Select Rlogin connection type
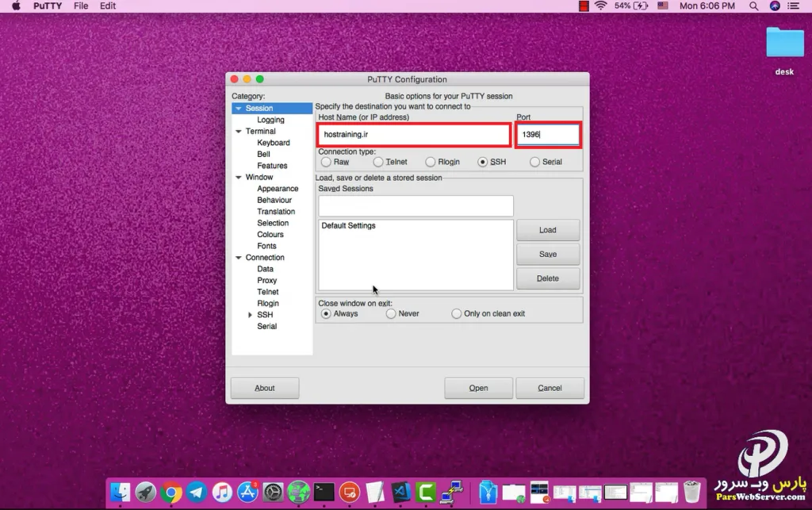The height and width of the screenshot is (510, 812). 431,162
